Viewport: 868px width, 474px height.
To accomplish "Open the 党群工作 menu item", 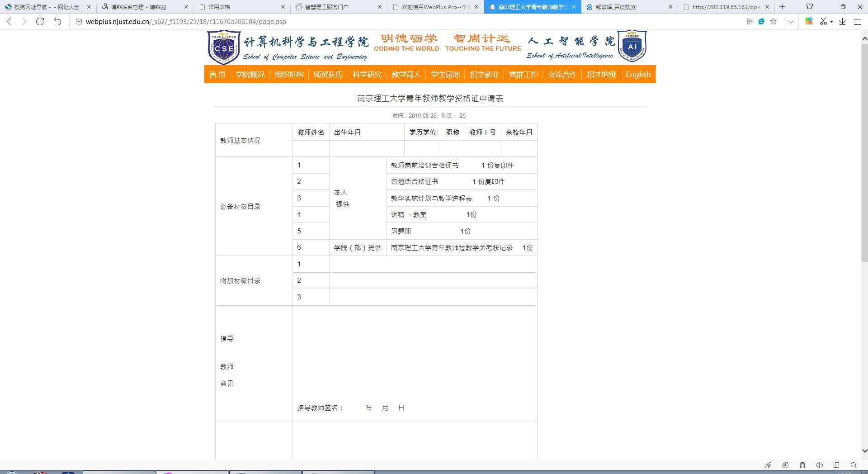I will pos(523,74).
